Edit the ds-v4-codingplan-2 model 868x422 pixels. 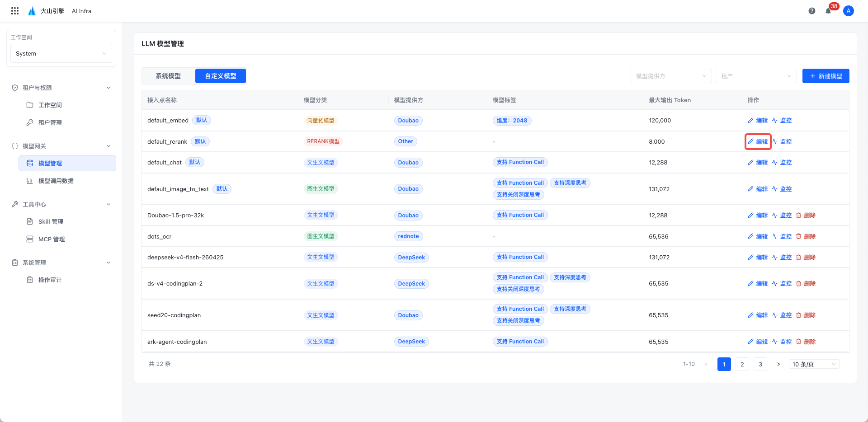click(758, 284)
